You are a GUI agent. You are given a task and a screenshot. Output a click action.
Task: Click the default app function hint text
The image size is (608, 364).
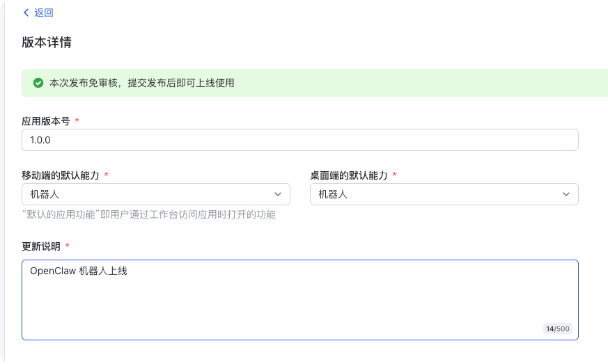click(149, 214)
